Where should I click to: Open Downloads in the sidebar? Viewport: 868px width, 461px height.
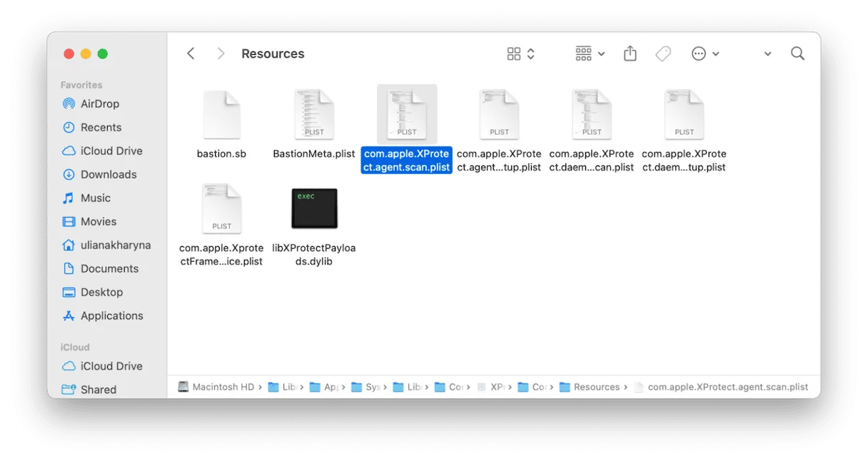tap(107, 174)
